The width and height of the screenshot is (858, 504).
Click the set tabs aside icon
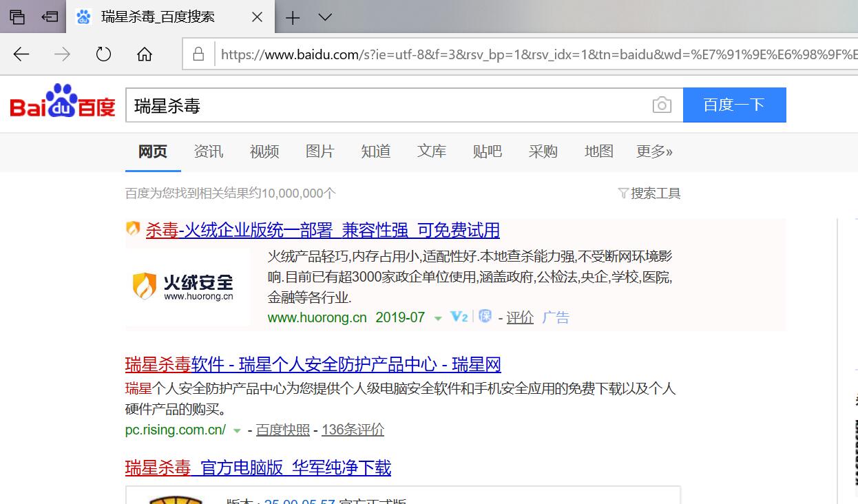click(x=50, y=17)
